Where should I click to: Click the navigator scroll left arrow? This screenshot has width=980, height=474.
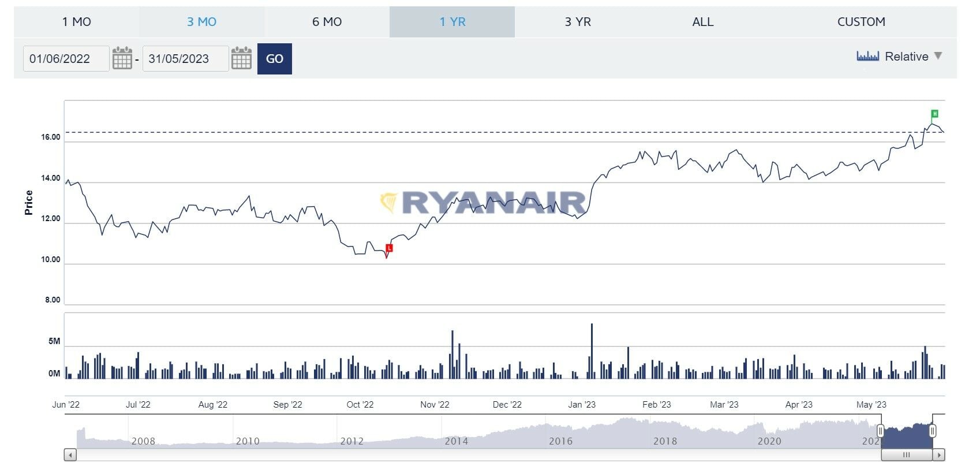[70, 455]
